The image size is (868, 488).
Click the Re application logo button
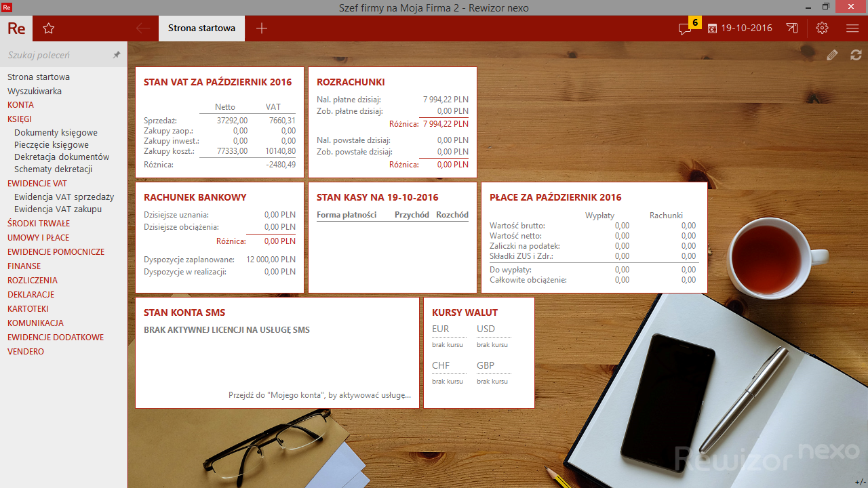[16, 28]
